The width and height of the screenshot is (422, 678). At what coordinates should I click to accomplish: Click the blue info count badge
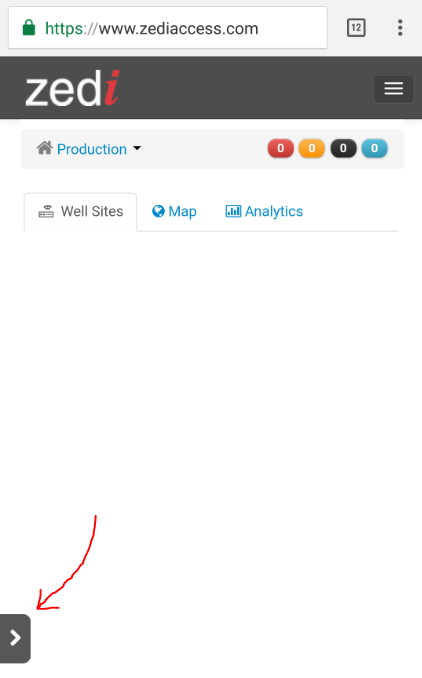tap(374, 148)
